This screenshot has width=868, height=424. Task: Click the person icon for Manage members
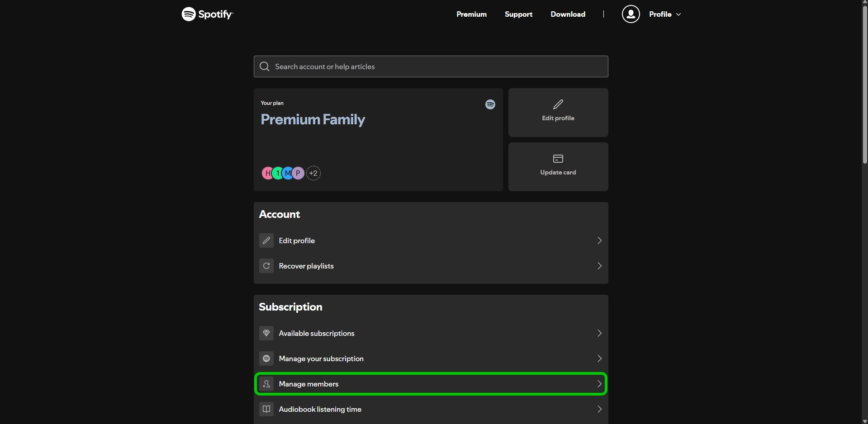coord(266,384)
